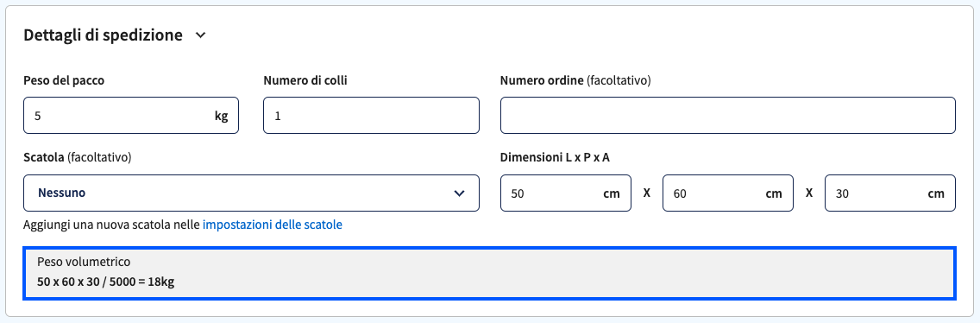Click the Peso volumetrico summary box
The height and width of the screenshot is (323, 980).
tap(489, 273)
